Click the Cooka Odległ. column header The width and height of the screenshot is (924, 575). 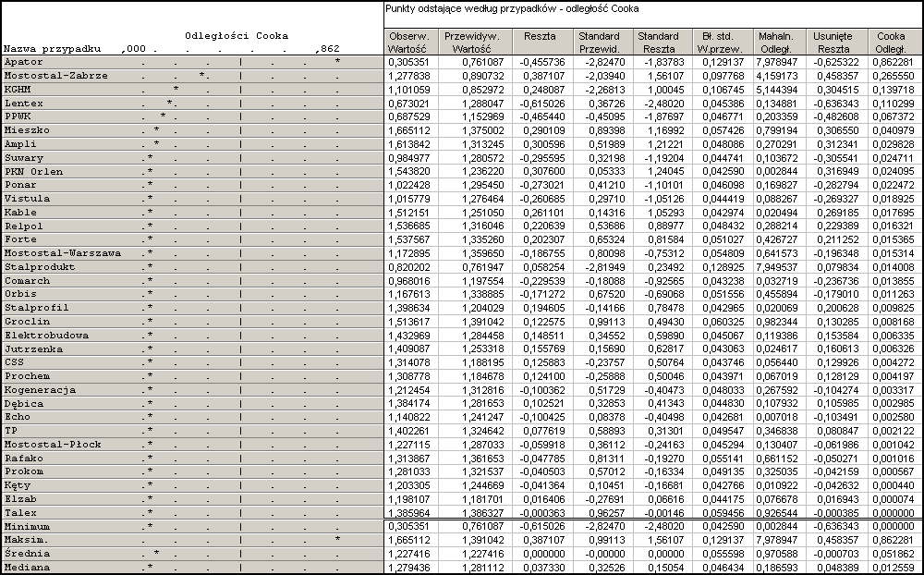tap(895, 43)
